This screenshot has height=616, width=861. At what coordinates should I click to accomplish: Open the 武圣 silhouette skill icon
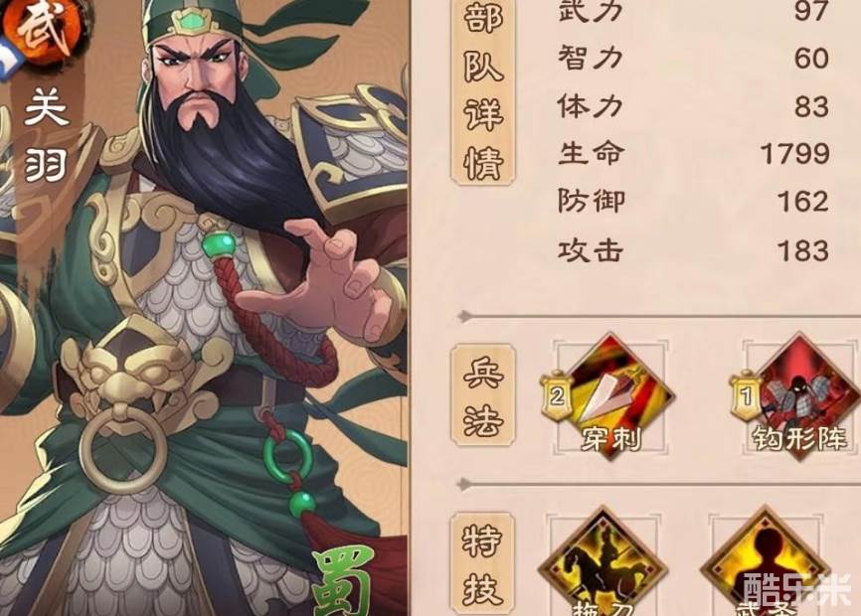coord(765,562)
